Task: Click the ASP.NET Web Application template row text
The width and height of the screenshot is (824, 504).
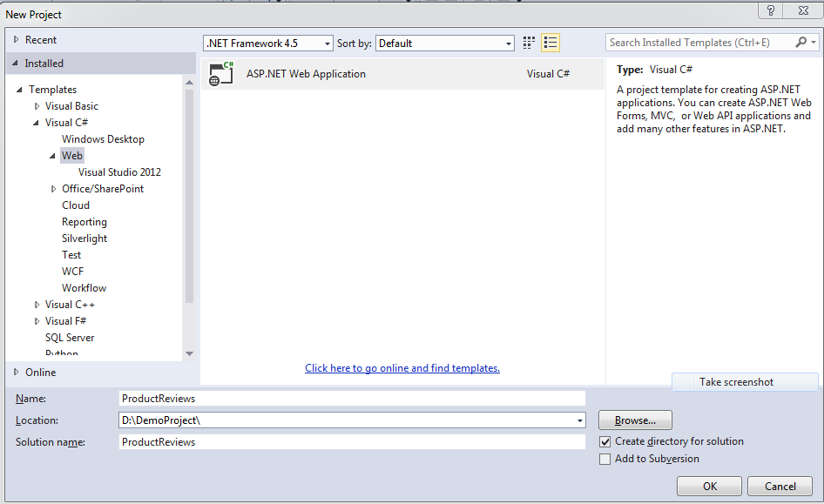Action: (306, 74)
